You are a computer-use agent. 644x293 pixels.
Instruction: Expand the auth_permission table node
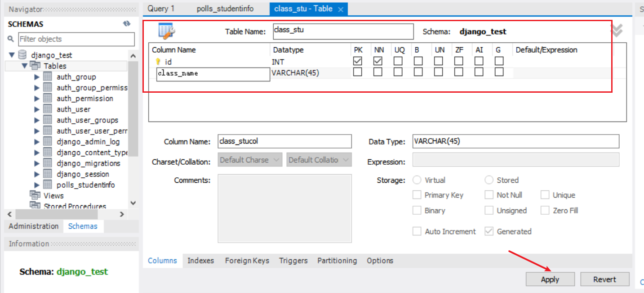[37, 98]
